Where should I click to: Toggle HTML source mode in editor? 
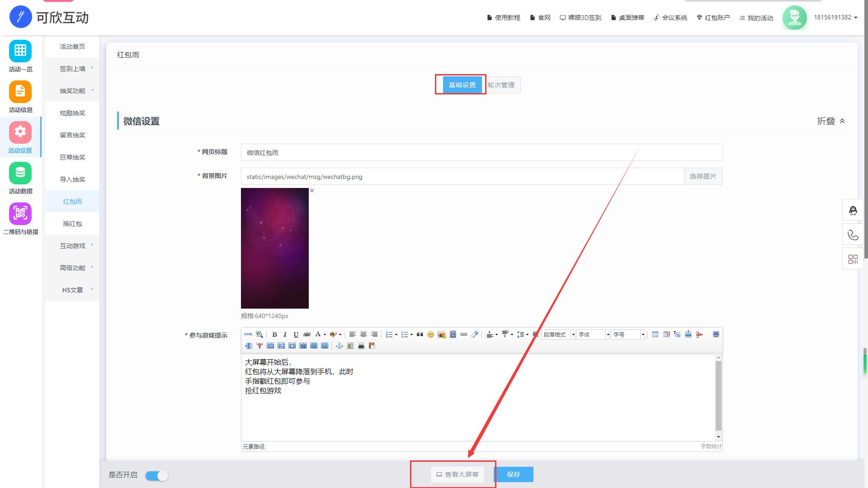[248, 334]
